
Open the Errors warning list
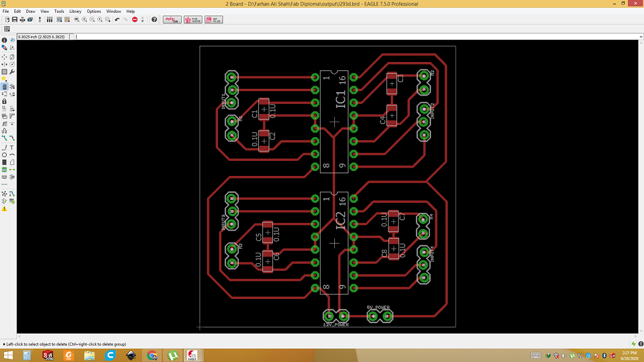(4, 209)
